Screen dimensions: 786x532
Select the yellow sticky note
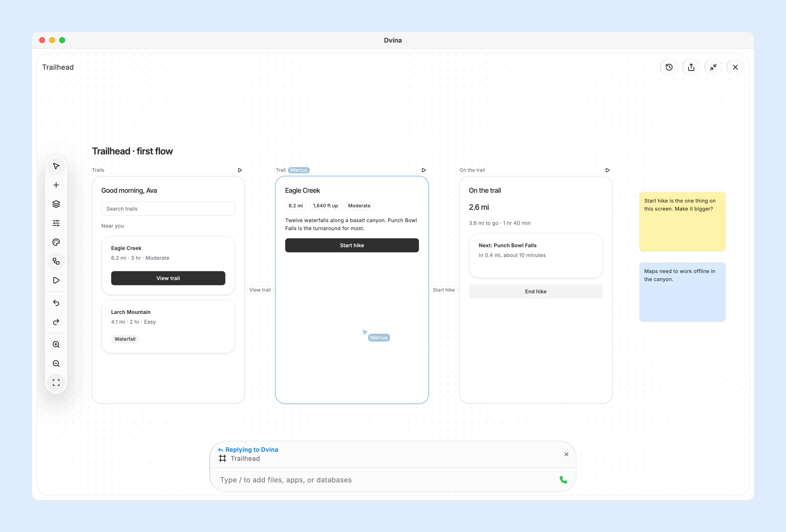click(682, 222)
